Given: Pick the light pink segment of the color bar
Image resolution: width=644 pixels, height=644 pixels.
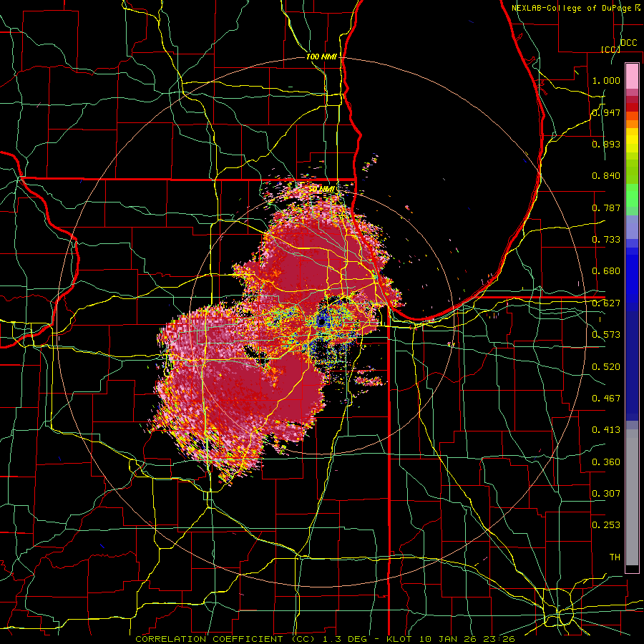Looking at the screenshot, I should 632,76.
